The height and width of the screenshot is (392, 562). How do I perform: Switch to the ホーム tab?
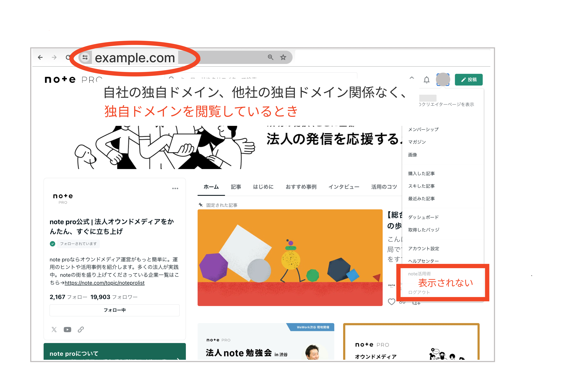point(211,187)
